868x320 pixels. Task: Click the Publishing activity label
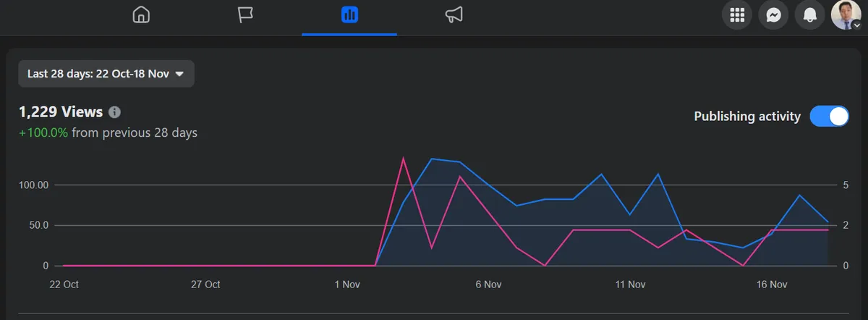[x=747, y=117]
